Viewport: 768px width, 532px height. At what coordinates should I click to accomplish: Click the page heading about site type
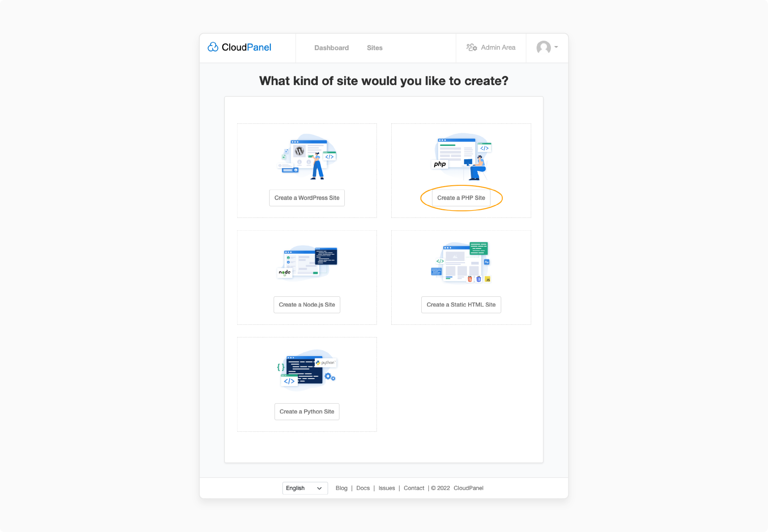[x=384, y=81]
